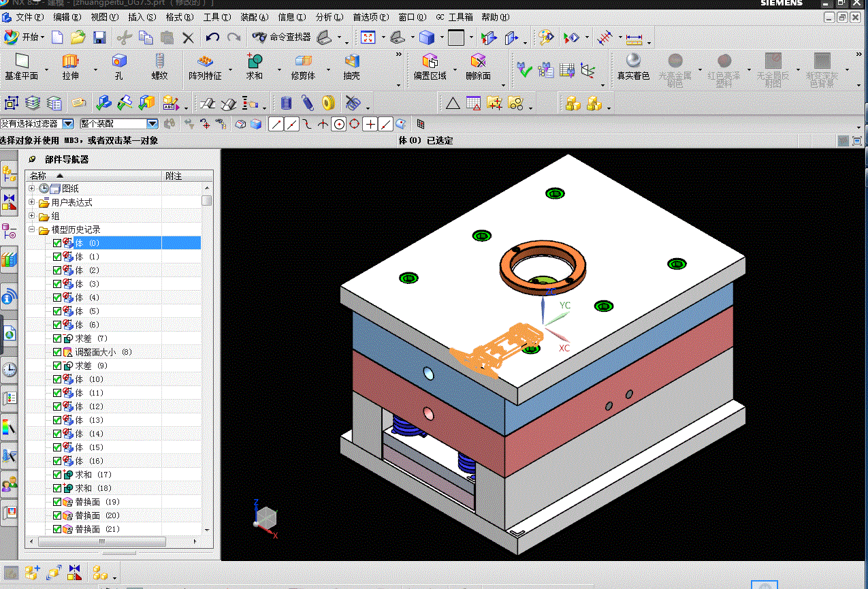Select 拉伸 extrude tool
This screenshot has width=868, height=589.
(x=71, y=68)
